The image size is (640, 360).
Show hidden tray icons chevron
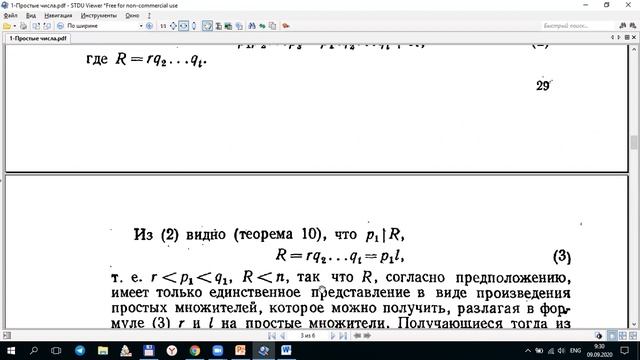pyautogui.click(x=528, y=351)
